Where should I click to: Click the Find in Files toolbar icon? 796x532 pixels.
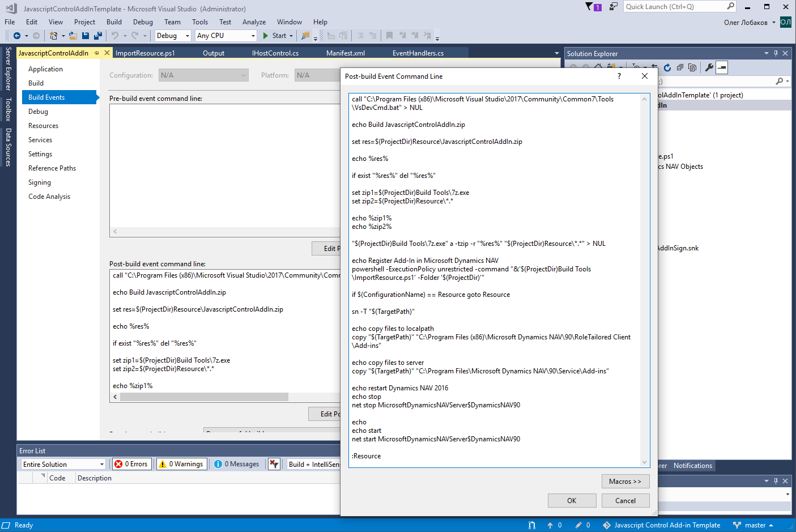click(x=305, y=36)
